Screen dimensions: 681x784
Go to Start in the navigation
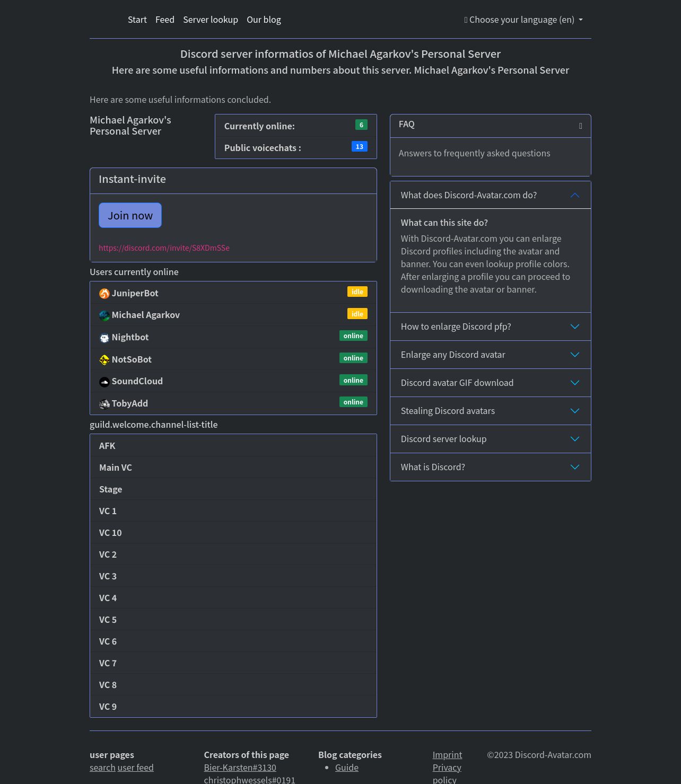pos(137,20)
